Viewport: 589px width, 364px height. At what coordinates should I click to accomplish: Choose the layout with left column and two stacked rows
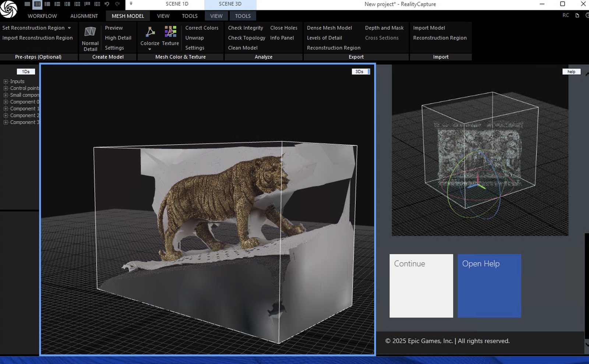57,4
